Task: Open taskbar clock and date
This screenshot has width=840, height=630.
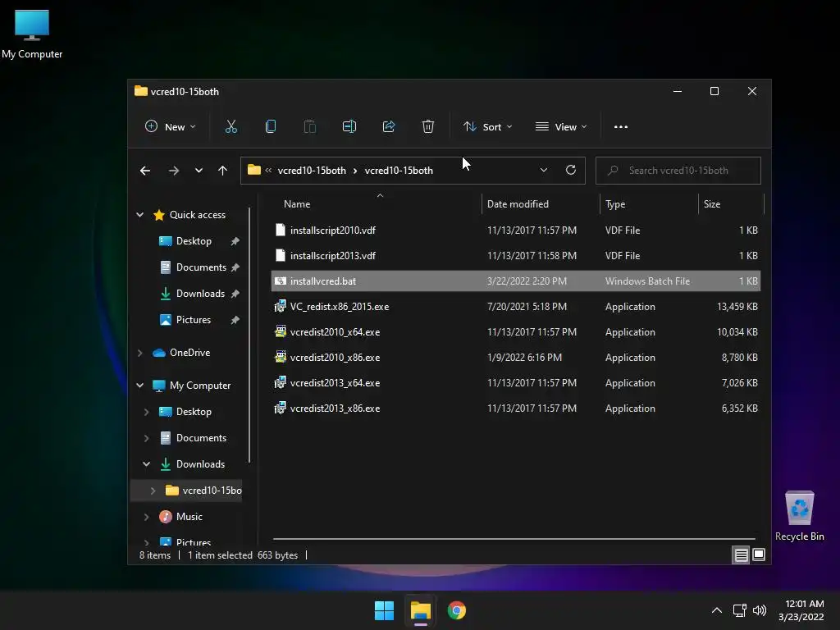Action: (x=801, y=610)
